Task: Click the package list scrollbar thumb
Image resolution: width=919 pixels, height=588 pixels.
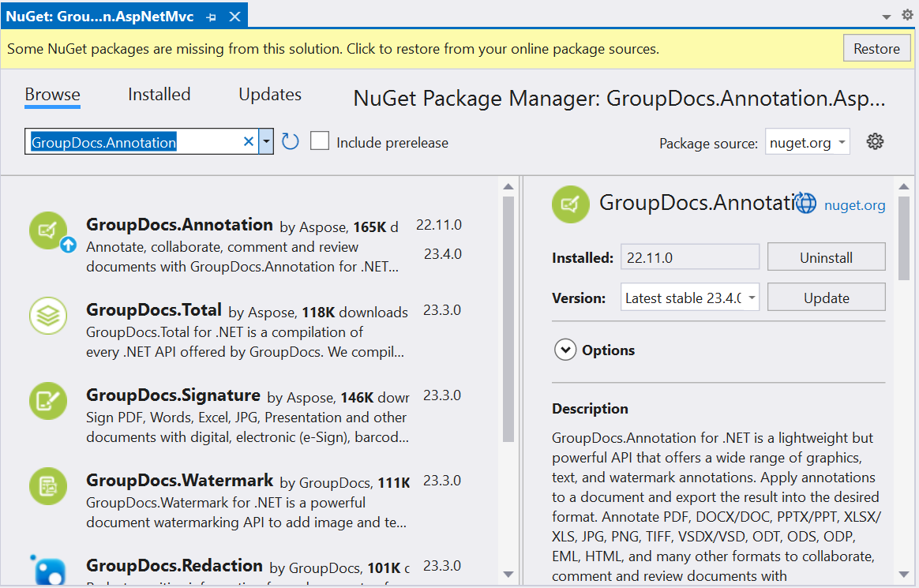Action: (x=508, y=319)
